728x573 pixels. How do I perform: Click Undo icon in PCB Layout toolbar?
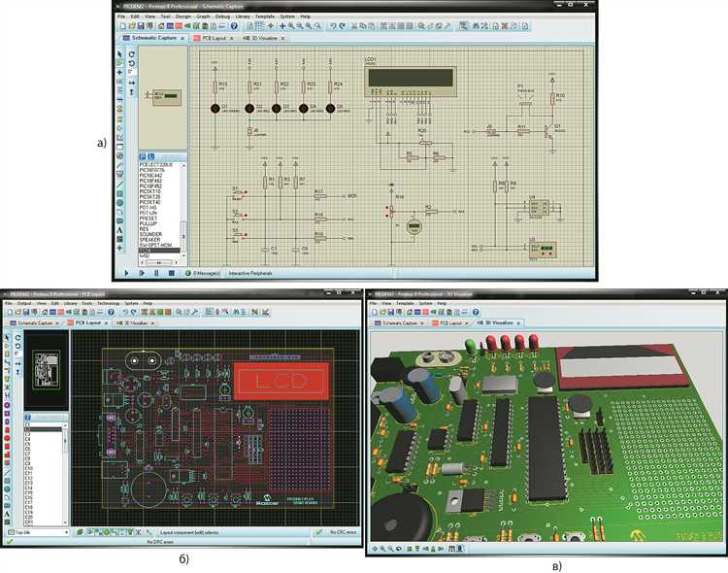click(x=125, y=313)
